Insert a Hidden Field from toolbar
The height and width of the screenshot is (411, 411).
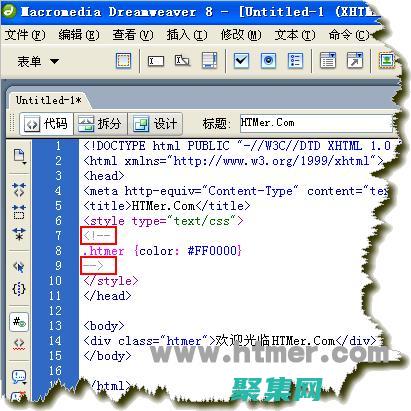(x=182, y=61)
